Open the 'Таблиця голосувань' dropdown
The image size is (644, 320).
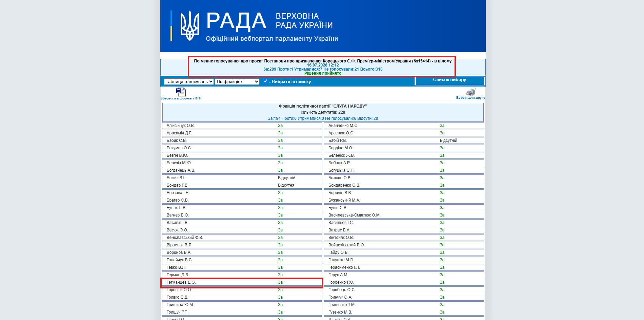(189, 81)
